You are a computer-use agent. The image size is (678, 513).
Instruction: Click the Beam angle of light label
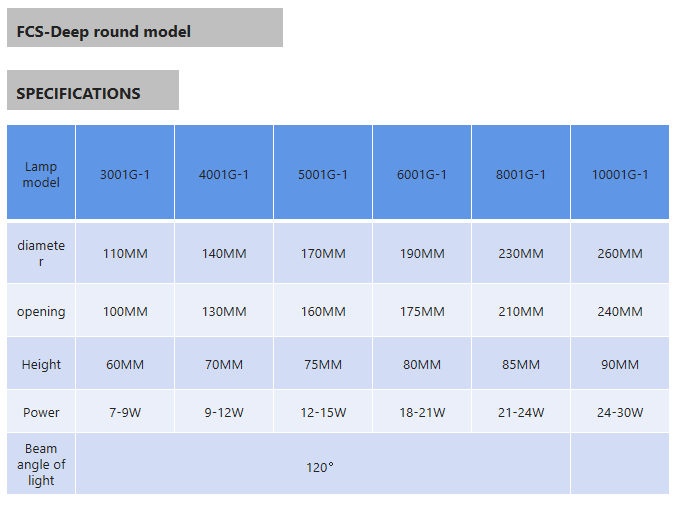tap(41, 465)
